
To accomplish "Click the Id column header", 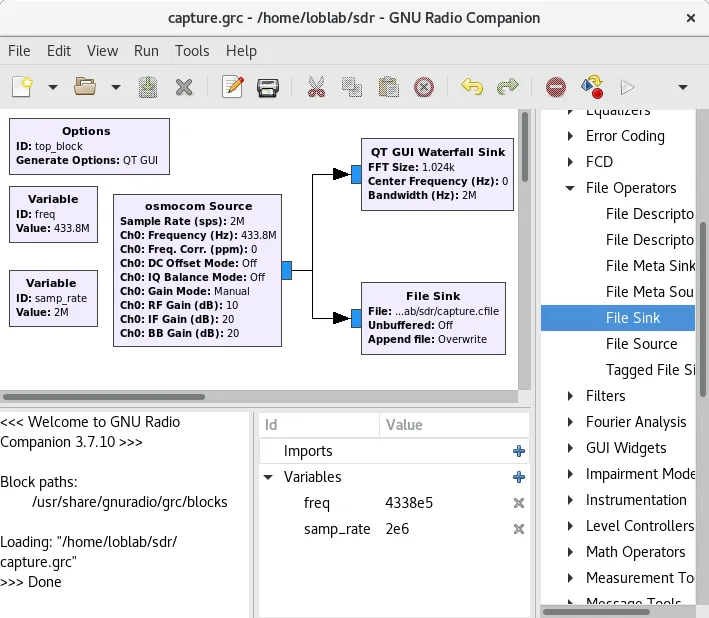I will click(x=319, y=425).
